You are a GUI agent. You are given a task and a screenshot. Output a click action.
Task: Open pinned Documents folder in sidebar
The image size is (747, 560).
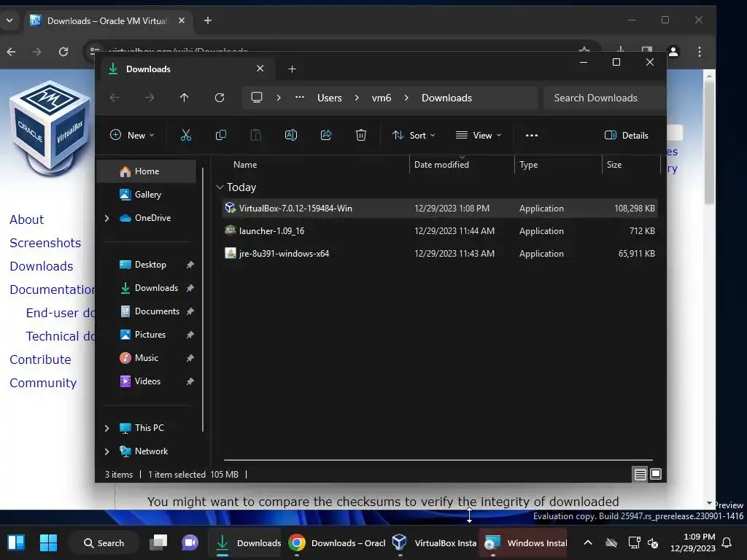point(158,311)
